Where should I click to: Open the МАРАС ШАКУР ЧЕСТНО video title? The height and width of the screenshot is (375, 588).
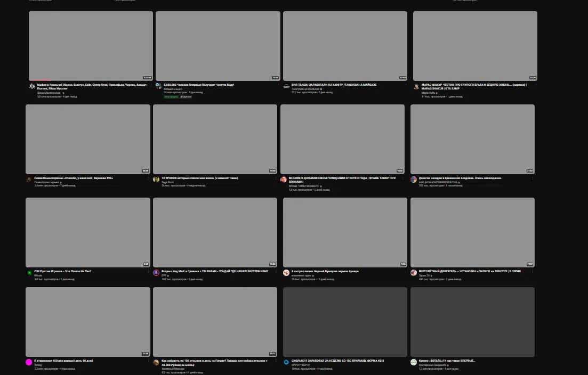[x=474, y=86]
